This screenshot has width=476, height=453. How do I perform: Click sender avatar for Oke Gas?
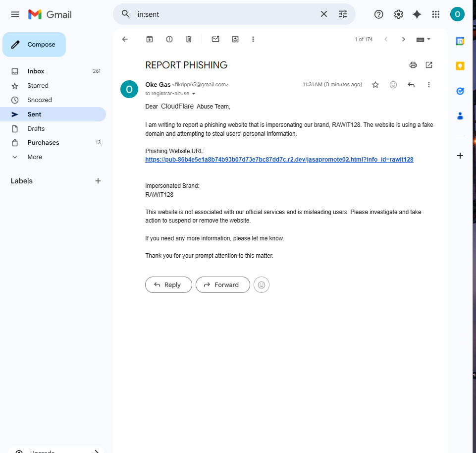point(129,89)
